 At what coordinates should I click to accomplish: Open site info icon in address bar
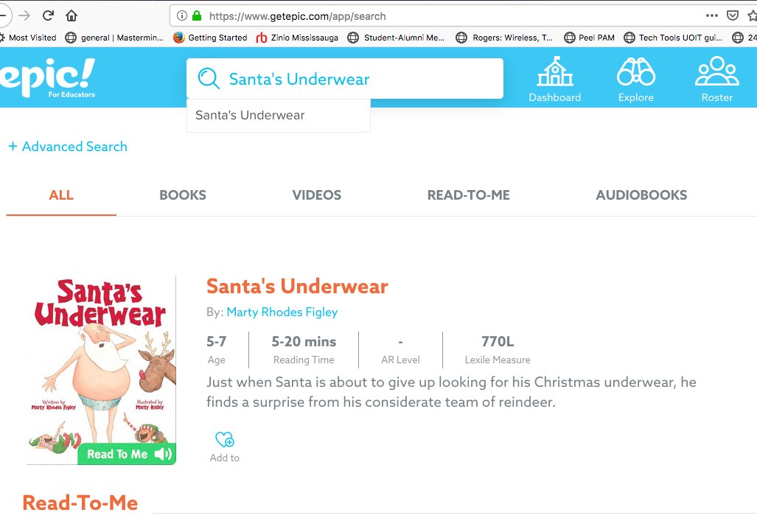182,16
